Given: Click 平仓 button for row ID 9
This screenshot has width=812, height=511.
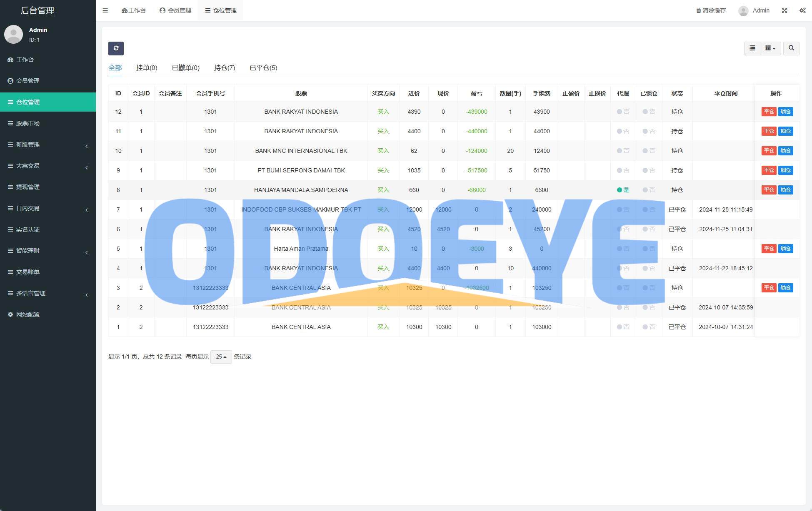Looking at the screenshot, I should click(769, 170).
